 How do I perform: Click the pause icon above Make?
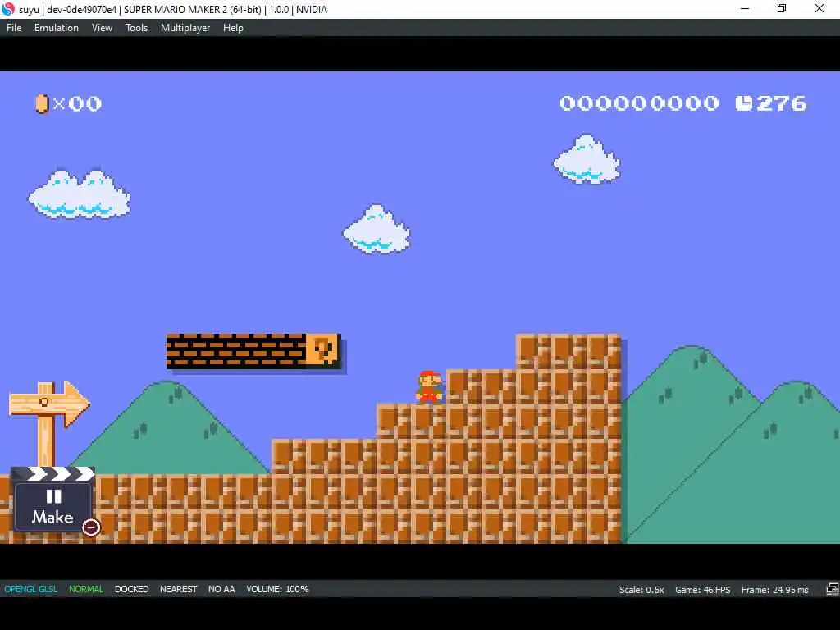pyautogui.click(x=53, y=496)
